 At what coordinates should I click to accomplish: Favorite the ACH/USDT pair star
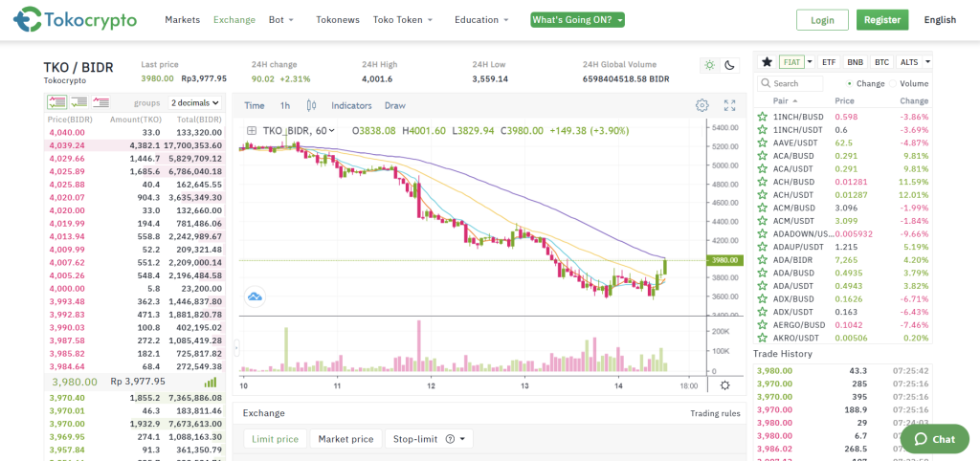[x=762, y=195]
